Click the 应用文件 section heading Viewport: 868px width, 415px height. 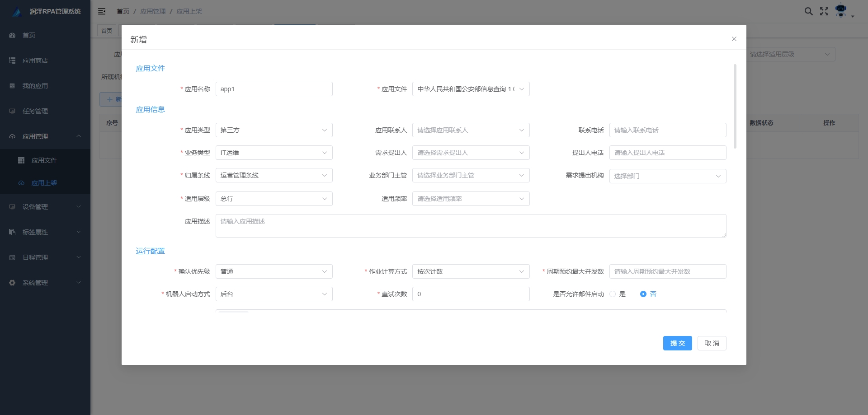pos(150,68)
